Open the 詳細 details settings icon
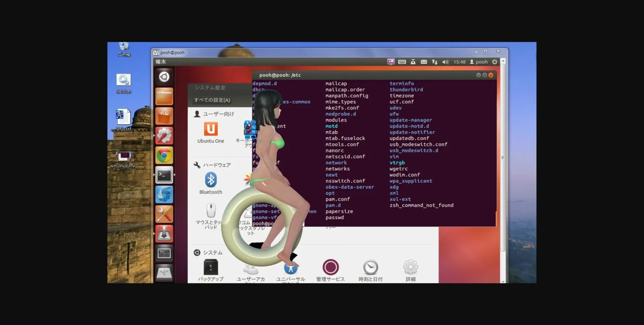644x325 pixels. pos(411,270)
